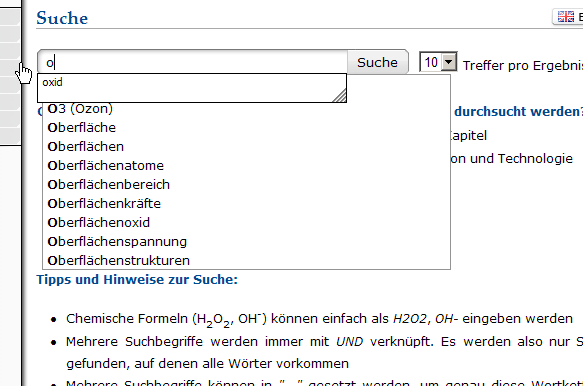Open the results-per-page dropdown arrow
This screenshot has width=583, height=386.
449,61
